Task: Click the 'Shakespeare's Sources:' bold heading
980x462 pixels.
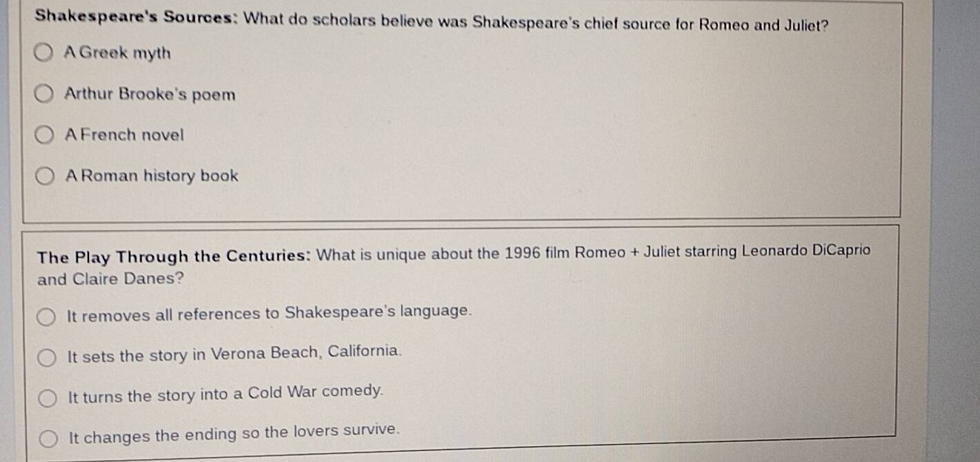Action: (x=137, y=17)
